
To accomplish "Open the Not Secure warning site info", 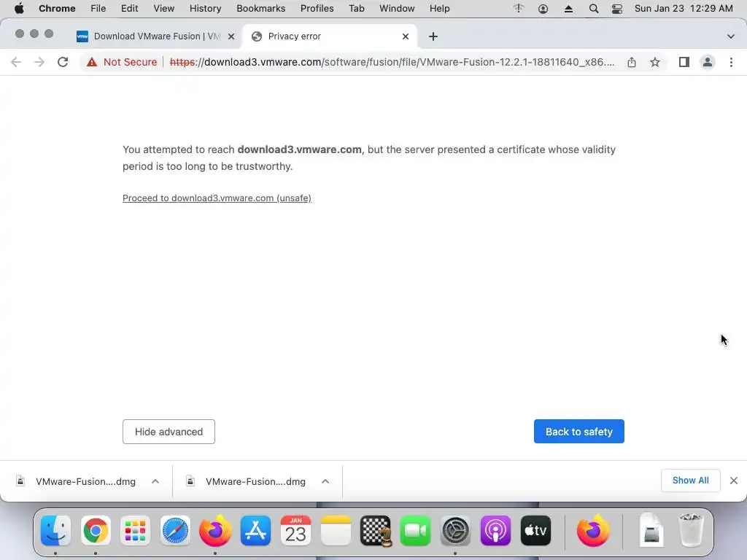I will coord(122,62).
